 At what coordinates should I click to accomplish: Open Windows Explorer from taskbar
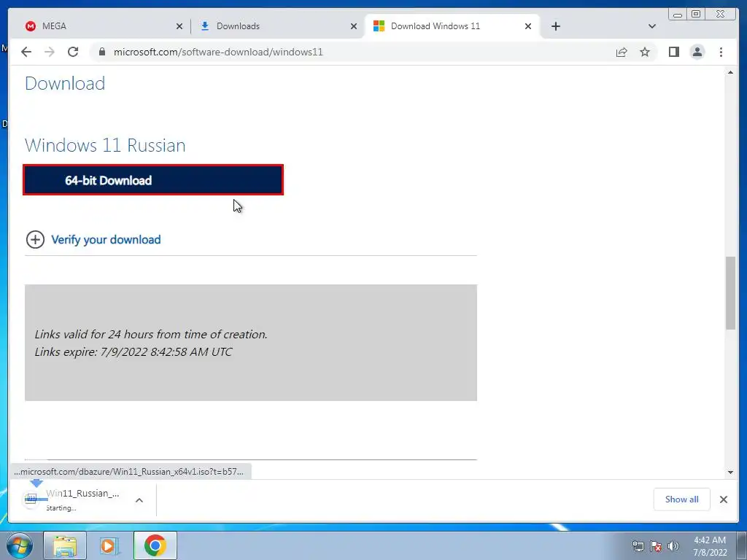point(65,545)
